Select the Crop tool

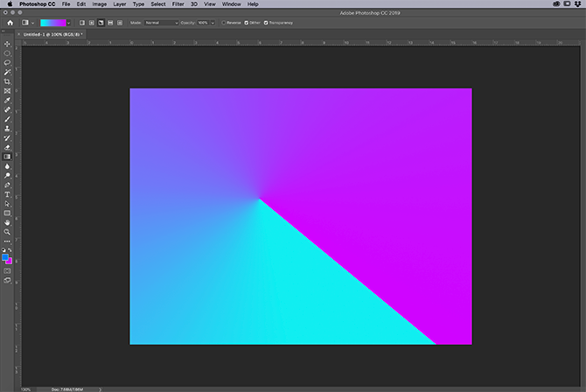point(8,81)
